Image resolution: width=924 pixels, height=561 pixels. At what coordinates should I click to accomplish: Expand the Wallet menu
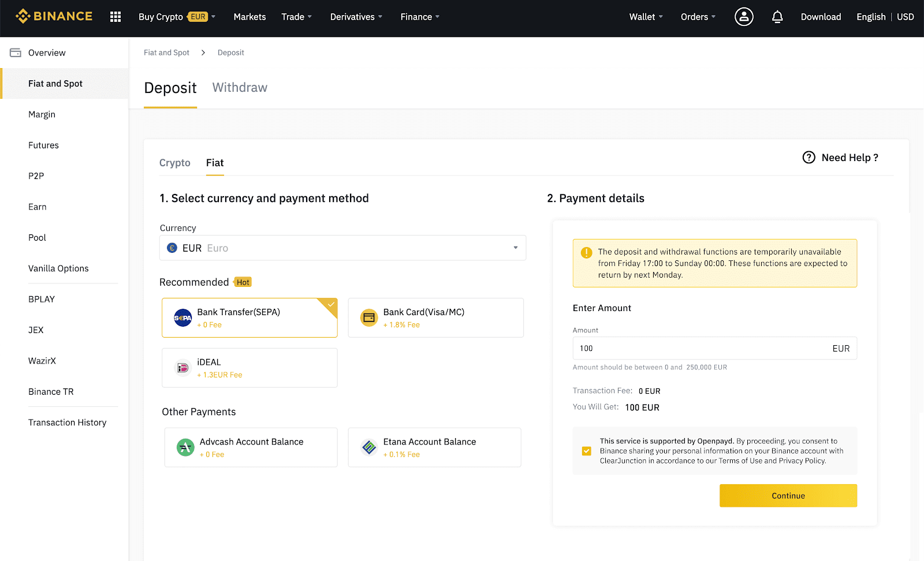646,17
